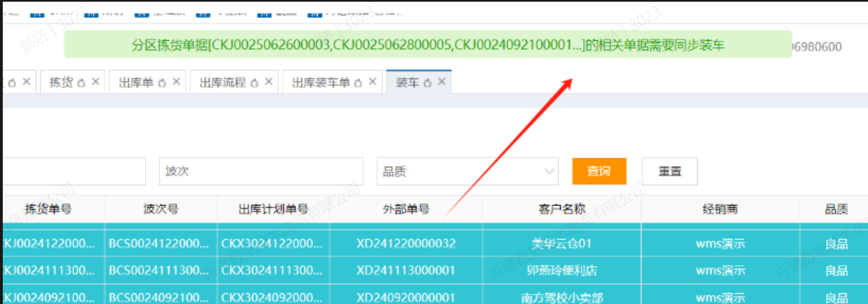The height and width of the screenshot is (304, 868).
Task: Switch to the 出库流程 tab
Action: coord(222,83)
